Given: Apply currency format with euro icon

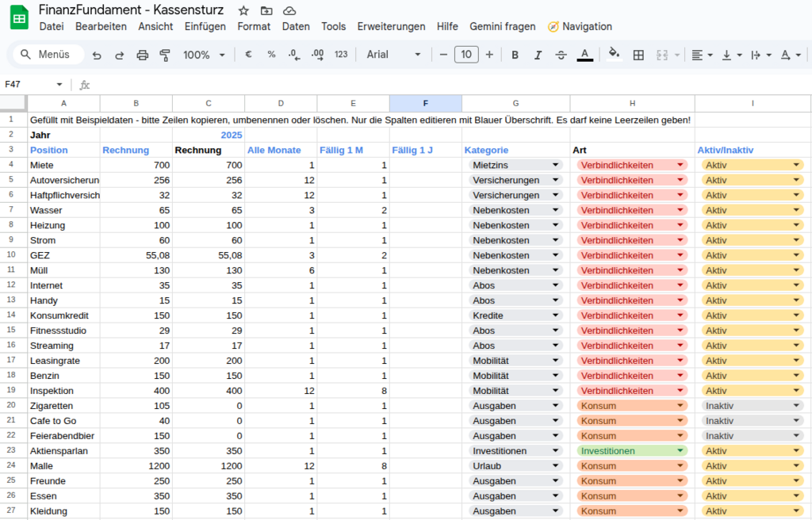Looking at the screenshot, I should pyautogui.click(x=248, y=55).
